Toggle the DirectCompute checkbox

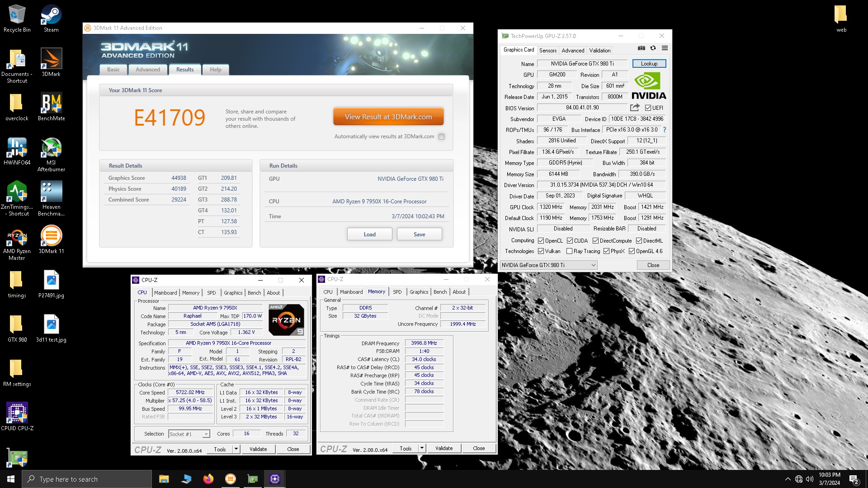tap(595, 241)
